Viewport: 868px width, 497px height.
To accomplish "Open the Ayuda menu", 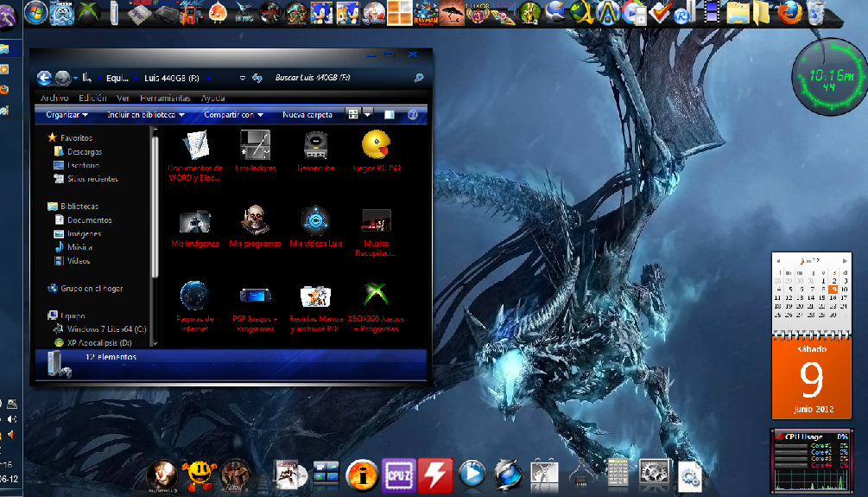I will click(x=212, y=98).
